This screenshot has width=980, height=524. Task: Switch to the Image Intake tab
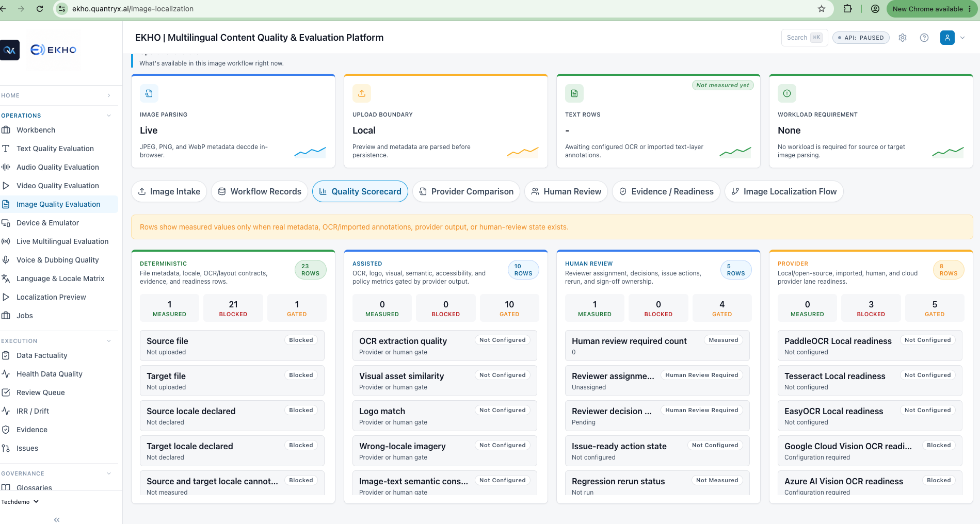click(169, 191)
